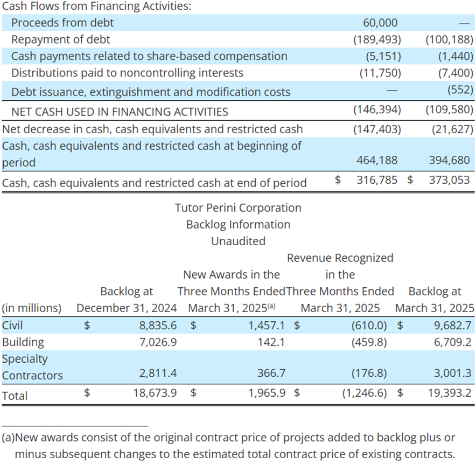Select 'Distributions paid to noncontrolling interests' label
This screenshot has width=476, height=463.
[127, 73]
